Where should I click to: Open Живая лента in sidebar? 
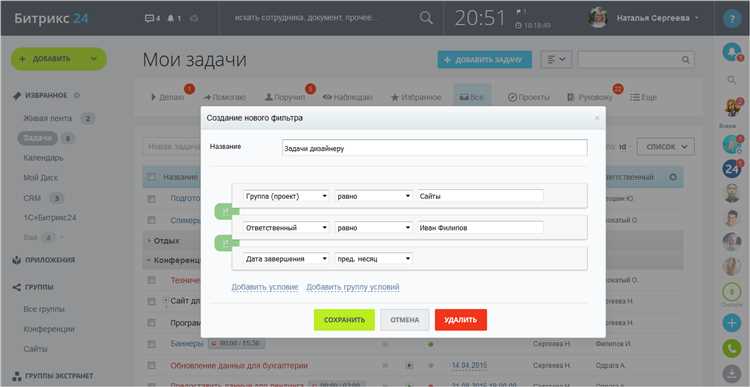point(48,118)
